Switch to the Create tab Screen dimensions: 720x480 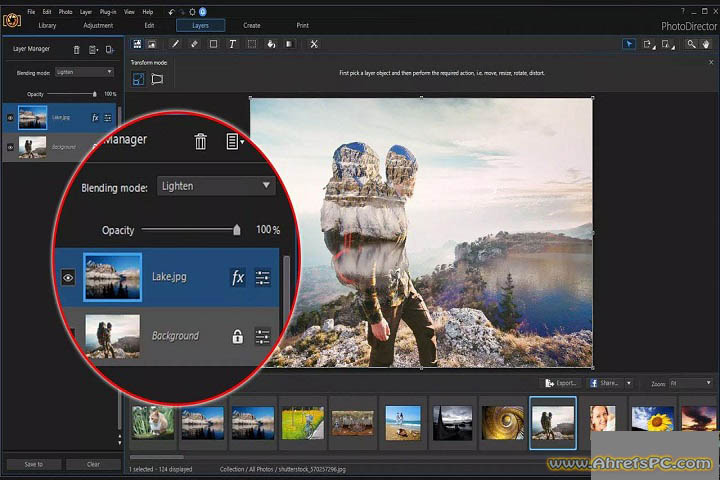pos(252,26)
